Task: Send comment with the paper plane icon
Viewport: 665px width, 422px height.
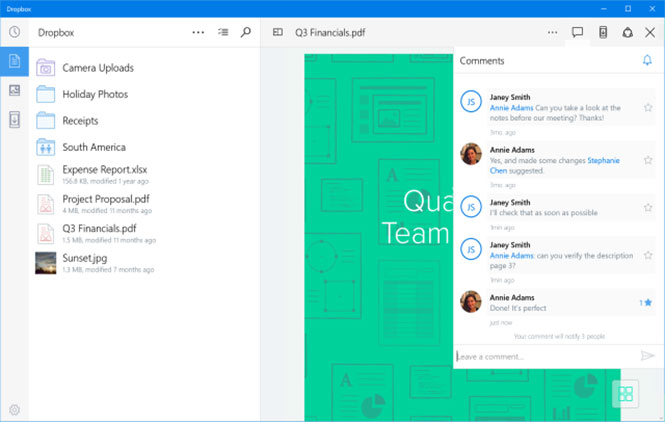Action: click(x=647, y=356)
